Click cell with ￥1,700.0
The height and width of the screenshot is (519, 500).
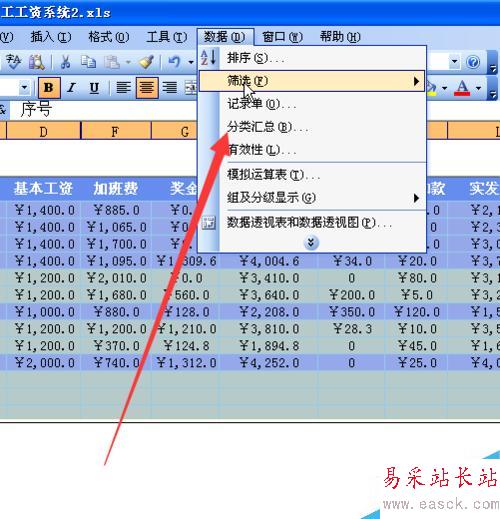pos(116,244)
